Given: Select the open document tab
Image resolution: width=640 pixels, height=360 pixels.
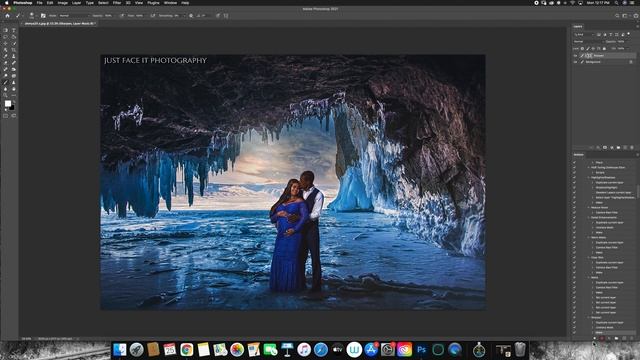Looking at the screenshot, I should click(x=59, y=23).
